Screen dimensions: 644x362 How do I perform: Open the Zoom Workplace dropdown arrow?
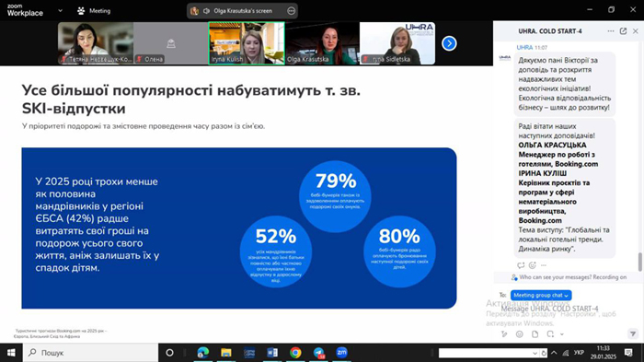coord(61,11)
